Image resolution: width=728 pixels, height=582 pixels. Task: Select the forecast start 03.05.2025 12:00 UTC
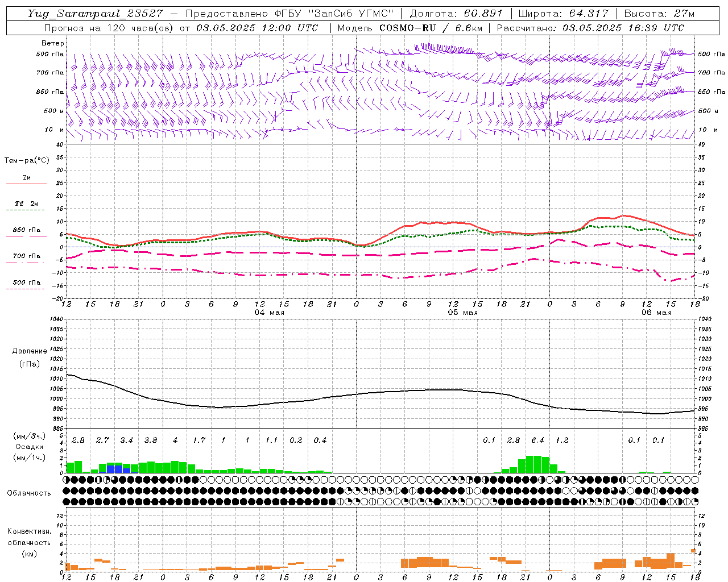pos(257,28)
